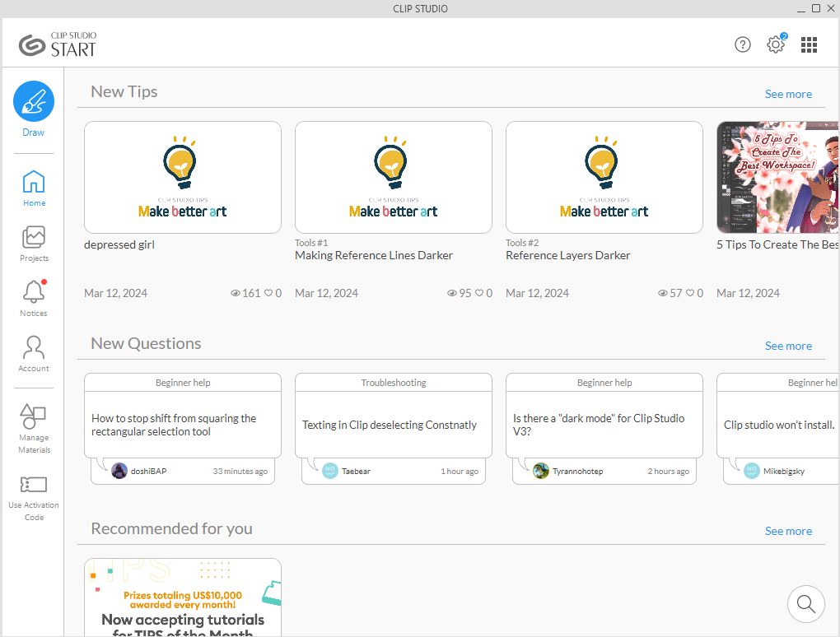This screenshot has height=637, width=840.
Task: Click the '33 minutes ago' timestamp
Action: 240,471
